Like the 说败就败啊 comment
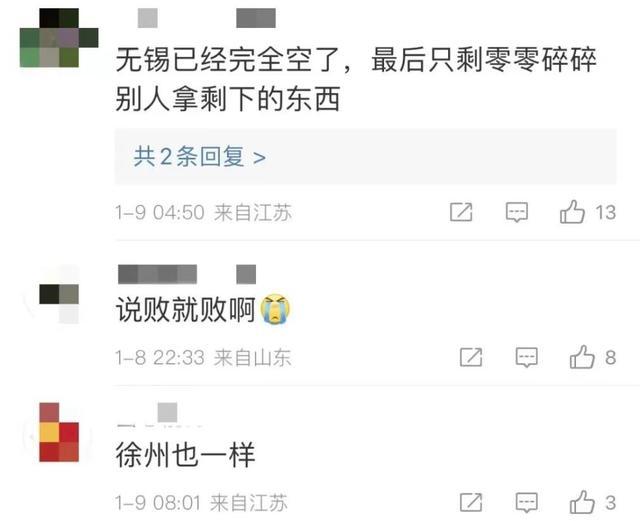 point(582,357)
